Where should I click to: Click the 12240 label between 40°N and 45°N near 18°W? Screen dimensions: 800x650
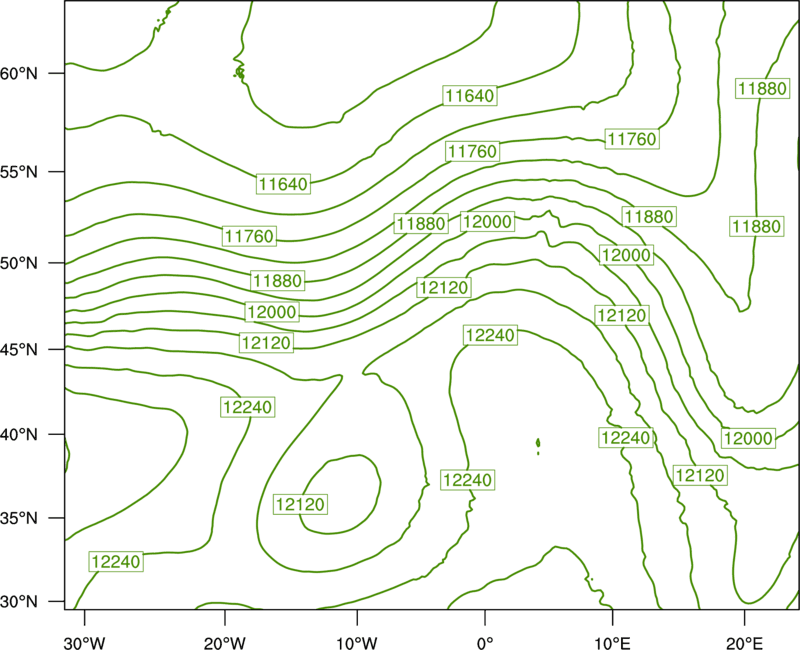tap(248, 407)
